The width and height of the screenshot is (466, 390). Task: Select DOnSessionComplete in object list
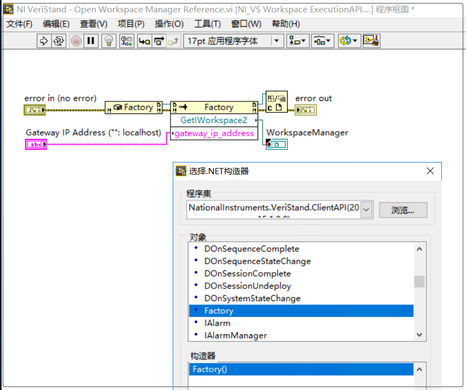pyautogui.click(x=247, y=274)
